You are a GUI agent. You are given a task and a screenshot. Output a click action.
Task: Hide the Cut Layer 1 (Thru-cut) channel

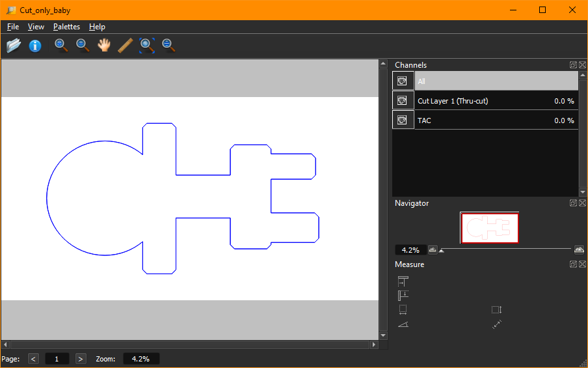[x=403, y=100]
